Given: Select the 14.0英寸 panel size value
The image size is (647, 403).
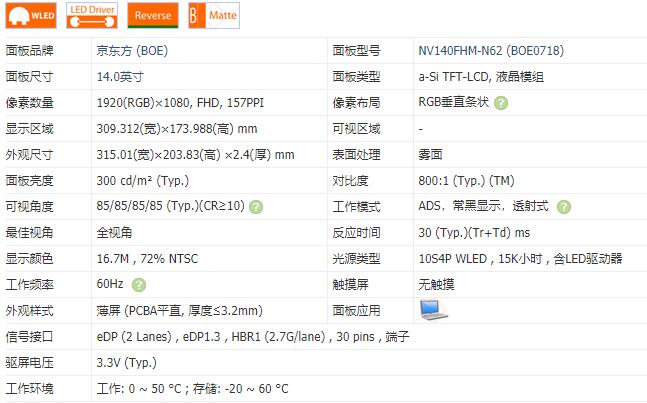Looking at the screenshot, I should click(120, 77).
